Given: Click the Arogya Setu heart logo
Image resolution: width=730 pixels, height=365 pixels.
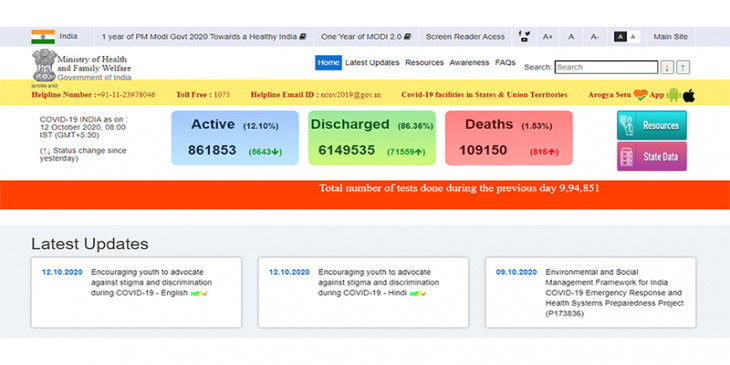Looking at the screenshot, I should pos(641,95).
